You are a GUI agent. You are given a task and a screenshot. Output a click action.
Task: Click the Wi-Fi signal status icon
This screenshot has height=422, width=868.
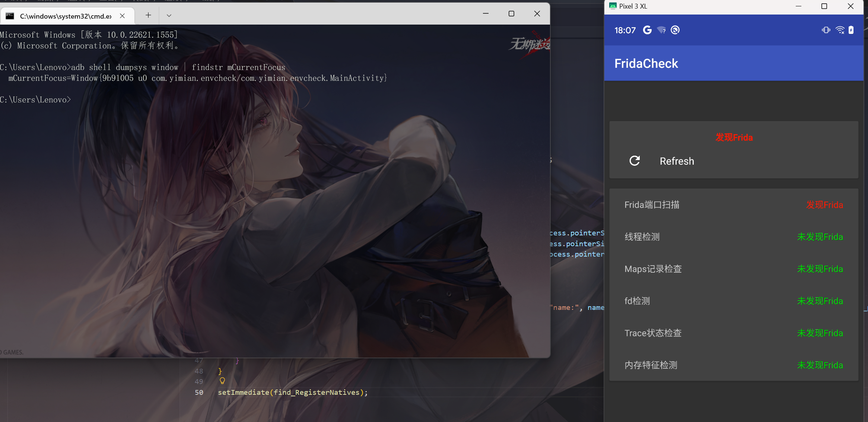[x=840, y=30]
